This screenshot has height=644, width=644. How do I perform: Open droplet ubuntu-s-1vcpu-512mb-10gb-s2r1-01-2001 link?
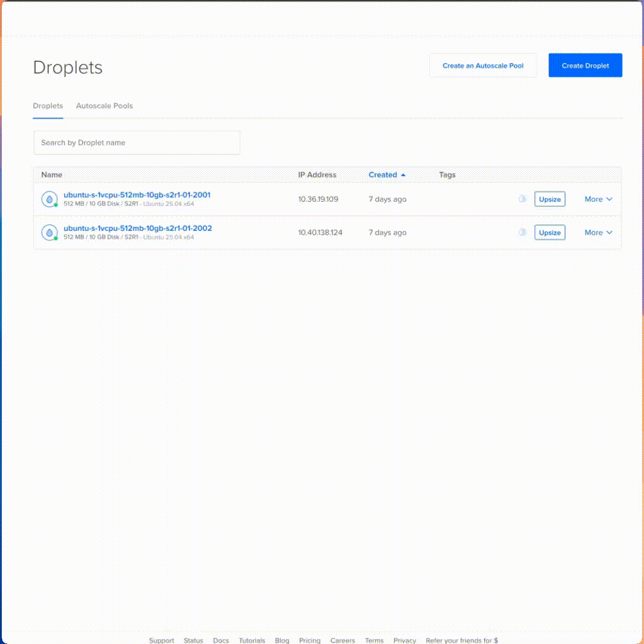point(137,195)
